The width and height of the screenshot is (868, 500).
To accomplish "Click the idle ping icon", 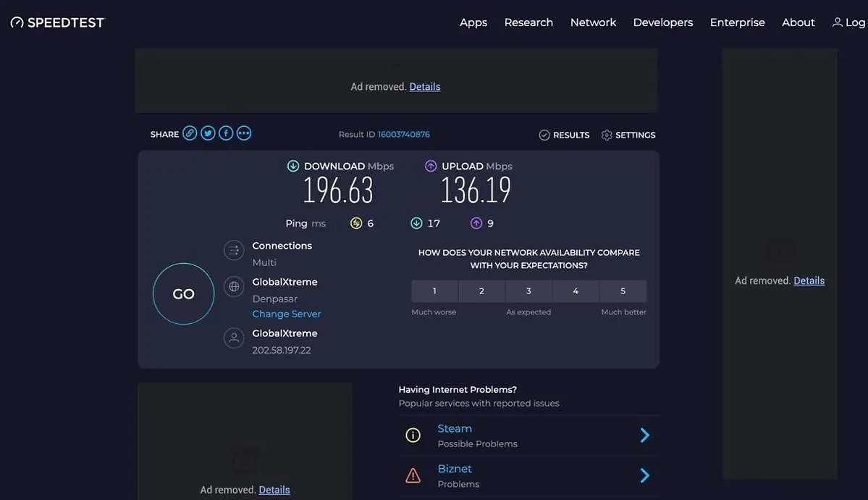I will pos(356,223).
